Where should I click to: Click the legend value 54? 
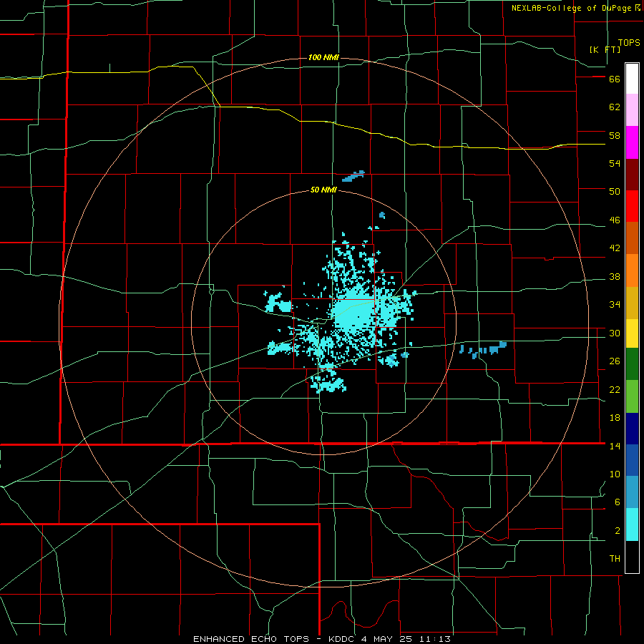(x=615, y=163)
